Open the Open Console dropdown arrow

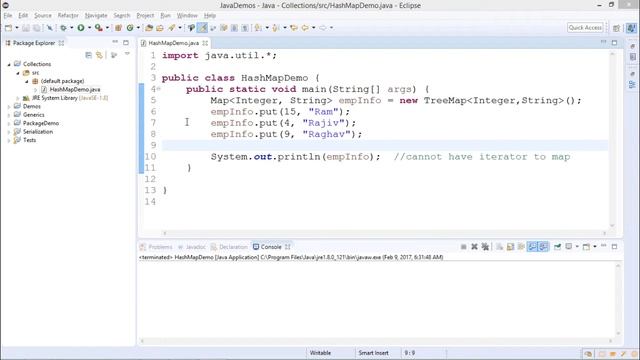coord(595,247)
